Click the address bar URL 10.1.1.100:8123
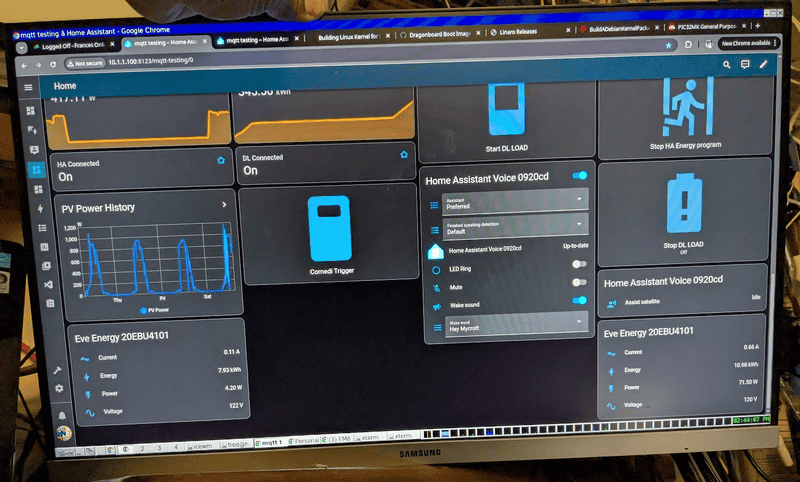800x482 pixels. tap(151, 60)
